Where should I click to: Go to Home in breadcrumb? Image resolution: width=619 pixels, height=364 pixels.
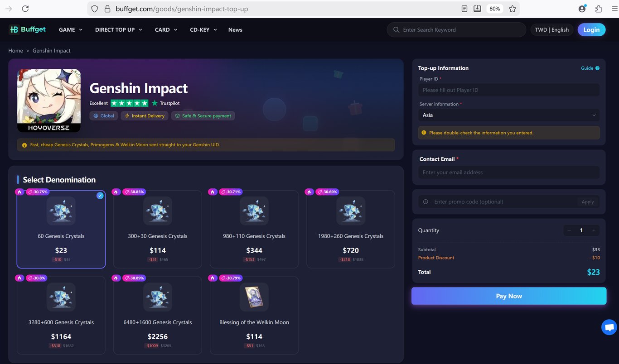(x=15, y=51)
